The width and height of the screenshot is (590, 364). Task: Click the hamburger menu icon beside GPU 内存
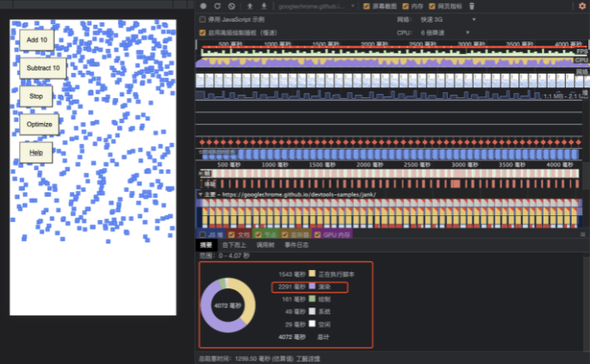(583, 234)
